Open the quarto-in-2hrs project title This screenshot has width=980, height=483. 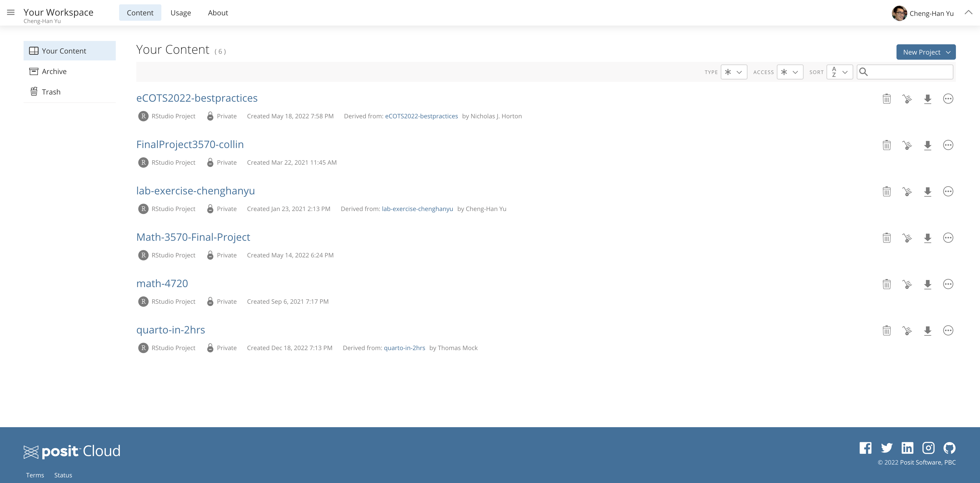pos(170,330)
